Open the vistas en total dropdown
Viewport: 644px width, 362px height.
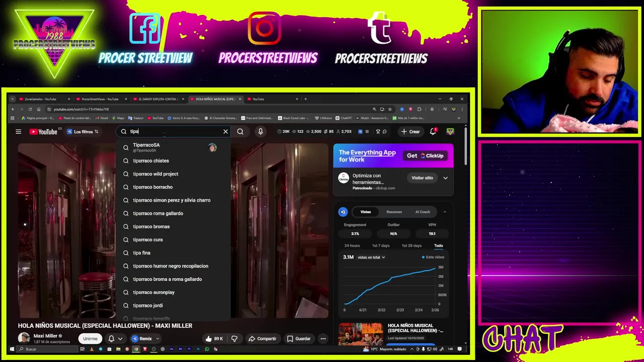click(371, 257)
